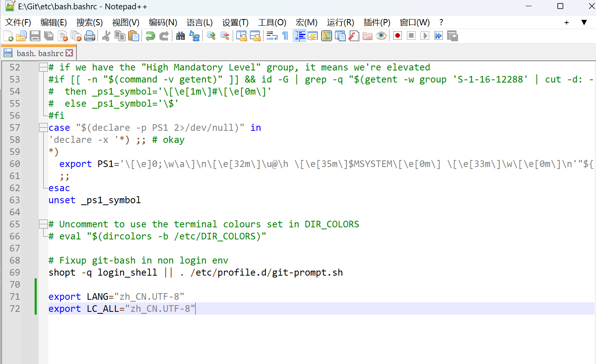596x364 pixels.
Task: Open the Replace dialog icon
Action: coord(194,36)
